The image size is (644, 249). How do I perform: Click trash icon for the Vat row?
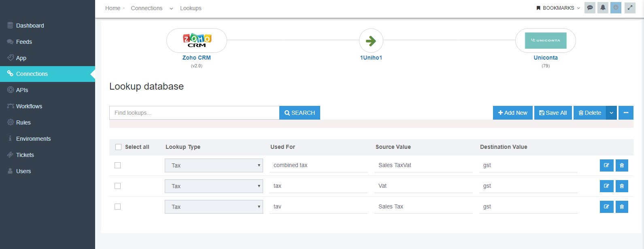622,186
